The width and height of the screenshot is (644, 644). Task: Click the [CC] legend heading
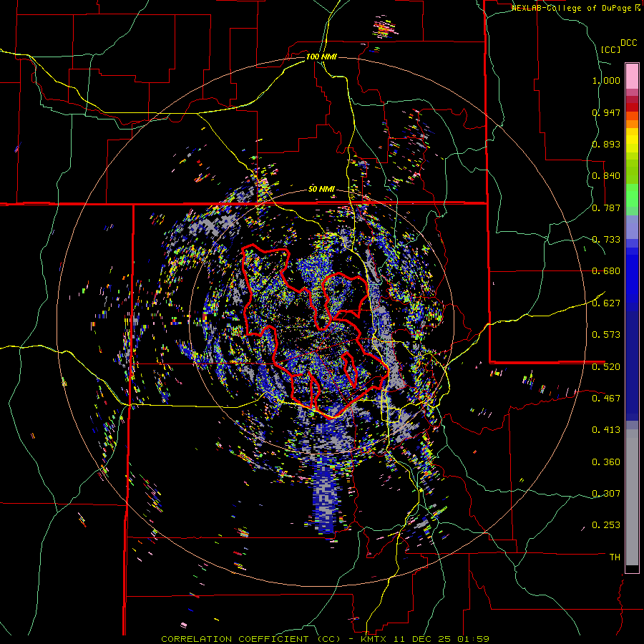click(x=610, y=49)
